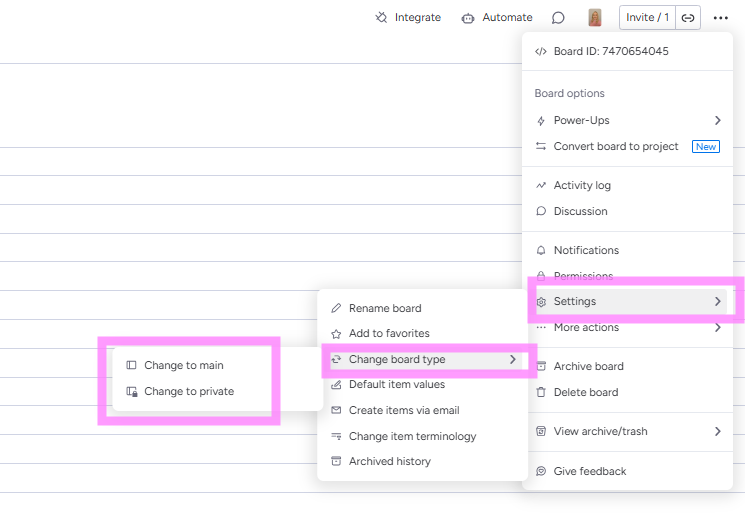This screenshot has width=745, height=517.
Task: Copy board link via link icon button
Action: click(688, 18)
